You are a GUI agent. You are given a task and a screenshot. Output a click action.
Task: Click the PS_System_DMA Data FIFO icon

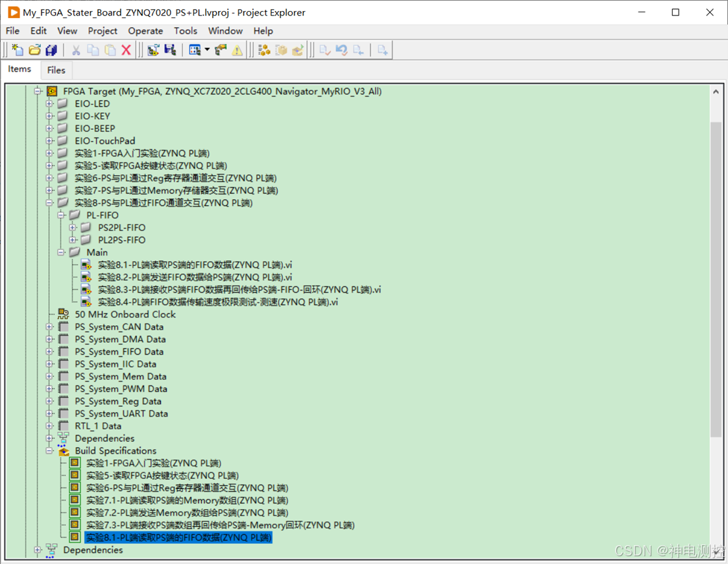[x=64, y=339]
